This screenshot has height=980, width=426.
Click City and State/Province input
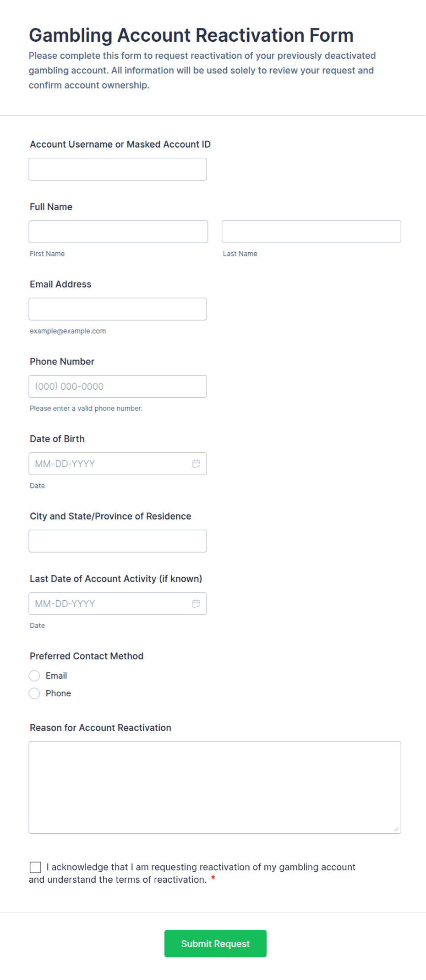click(x=118, y=541)
